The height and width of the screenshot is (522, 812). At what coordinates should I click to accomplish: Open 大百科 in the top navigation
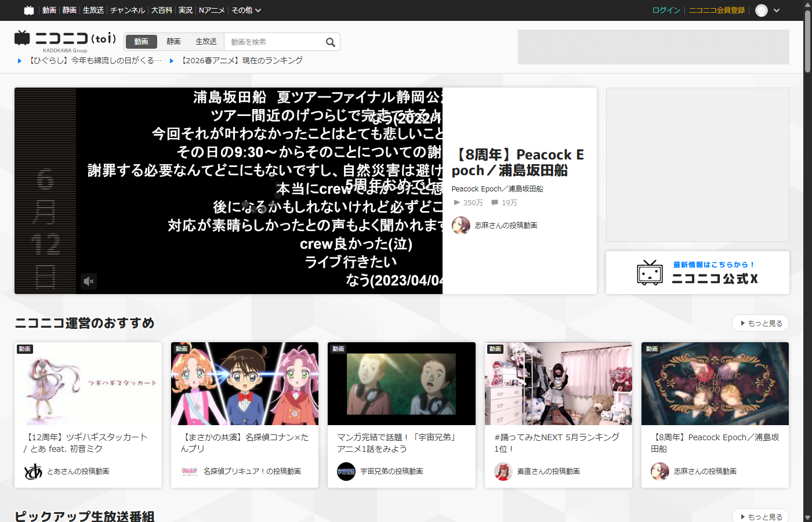[162, 10]
